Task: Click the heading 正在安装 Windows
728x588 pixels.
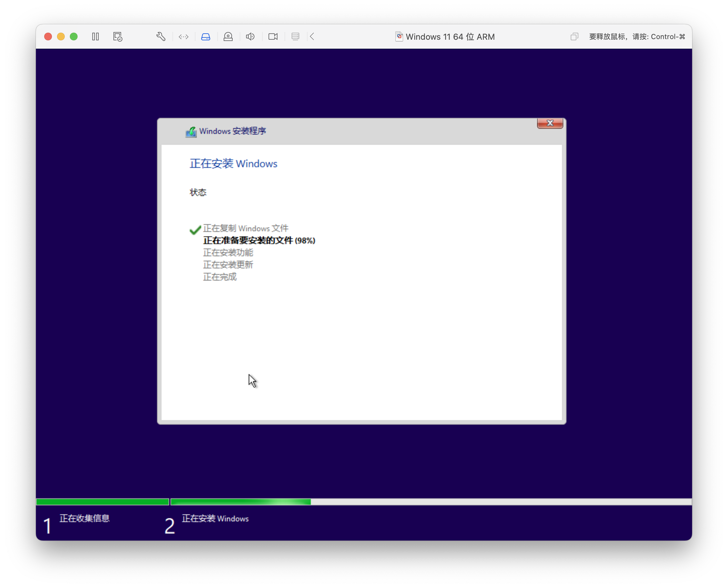Action: 233,164
